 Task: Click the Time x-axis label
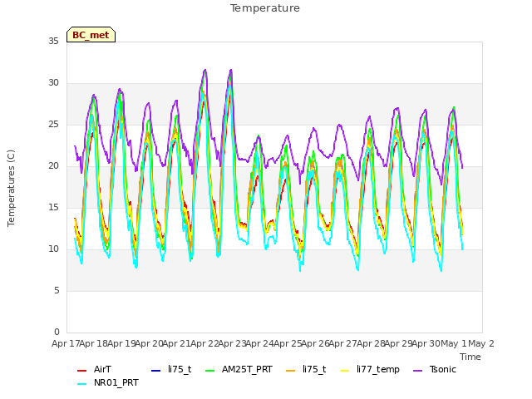click(470, 357)
